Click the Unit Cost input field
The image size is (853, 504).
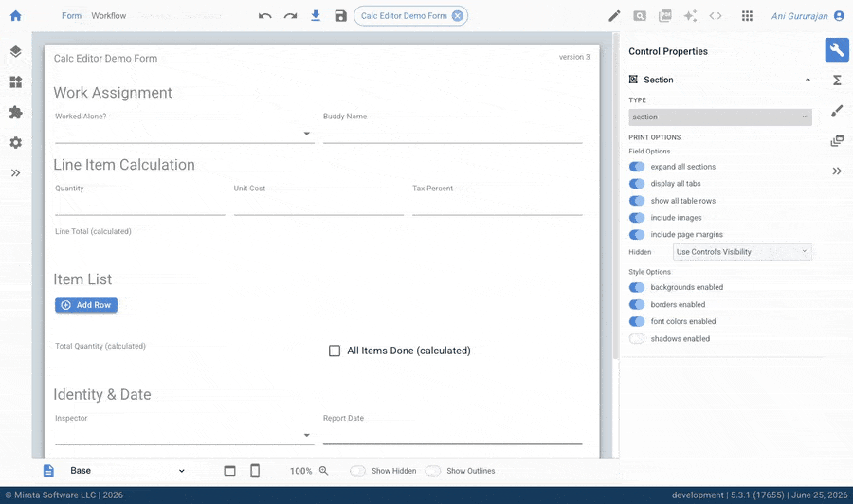point(318,205)
